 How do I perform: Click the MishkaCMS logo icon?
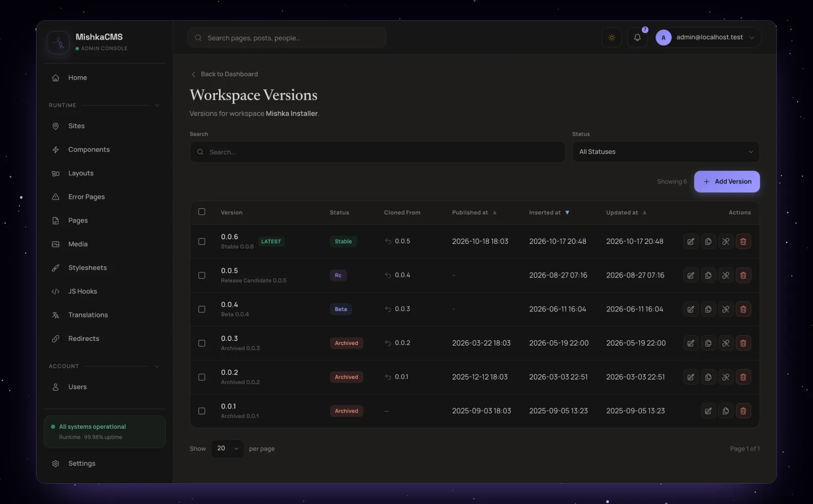[x=58, y=42]
